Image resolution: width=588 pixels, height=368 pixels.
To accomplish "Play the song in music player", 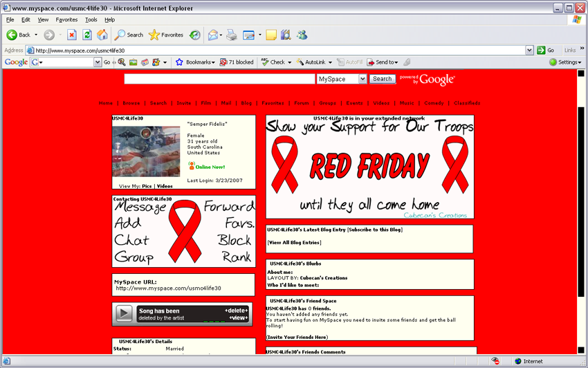I will 124,313.
